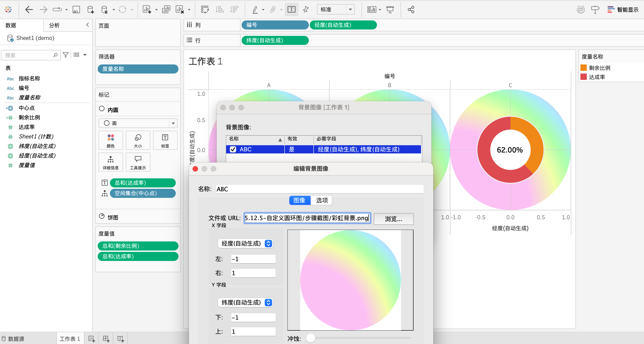
Task: Open the Y field latitude dropdown
Action: click(x=245, y=302)
